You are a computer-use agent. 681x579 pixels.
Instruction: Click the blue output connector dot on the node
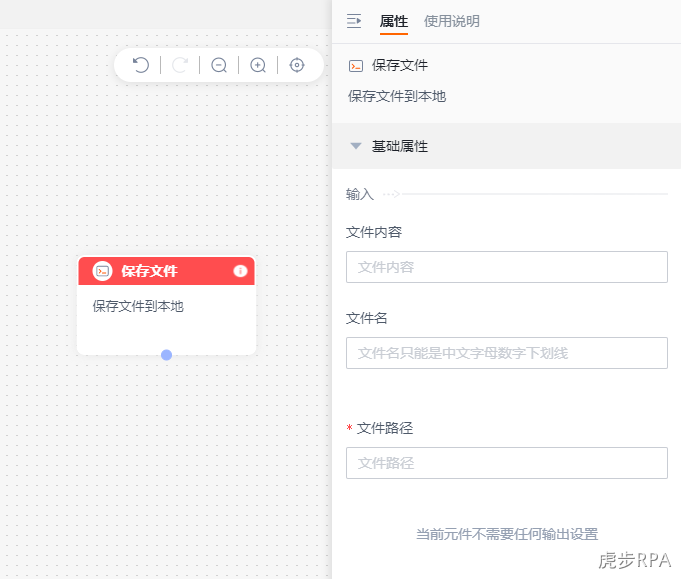pos(166,355)
